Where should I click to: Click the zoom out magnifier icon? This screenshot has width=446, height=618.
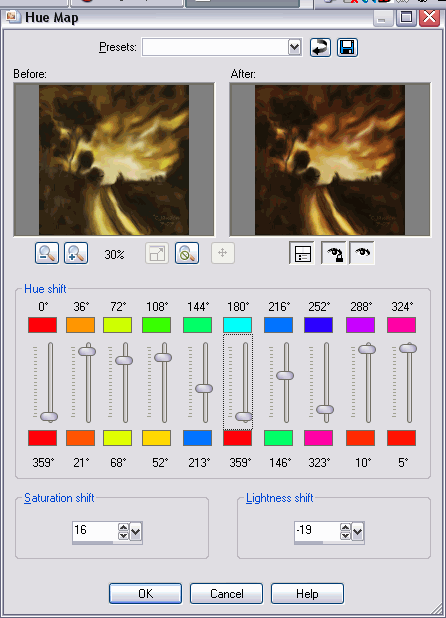(x=47, y=253)
